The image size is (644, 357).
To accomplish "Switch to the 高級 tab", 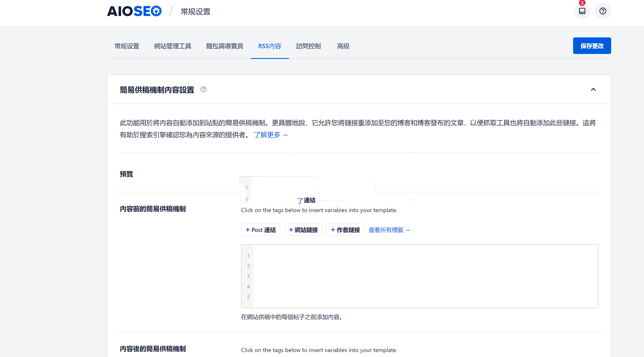I will pos(343,46).
